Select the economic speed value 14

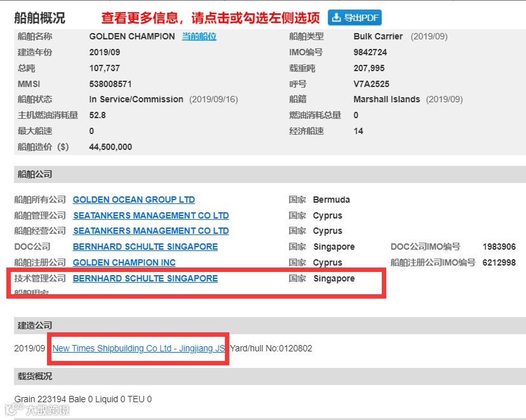(358, 131)
